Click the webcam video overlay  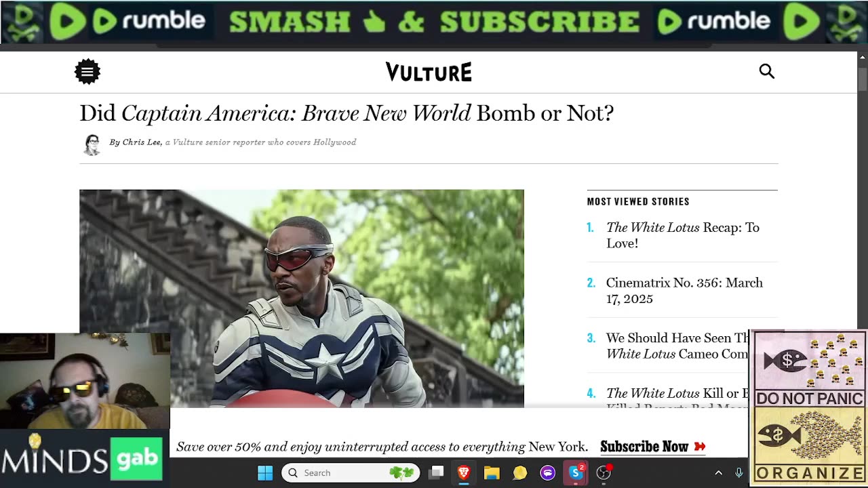tap(85, 380)
